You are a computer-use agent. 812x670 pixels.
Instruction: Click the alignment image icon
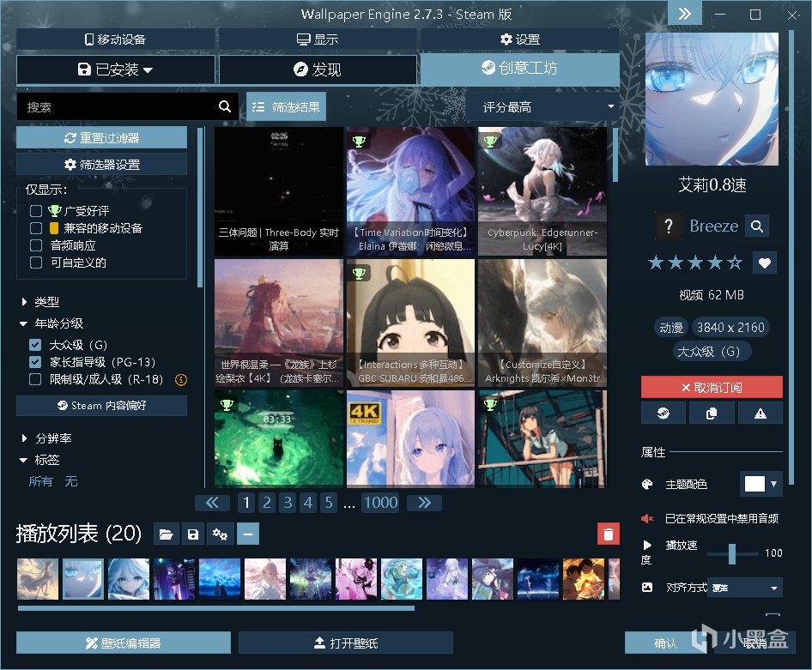tap(647, 588)
